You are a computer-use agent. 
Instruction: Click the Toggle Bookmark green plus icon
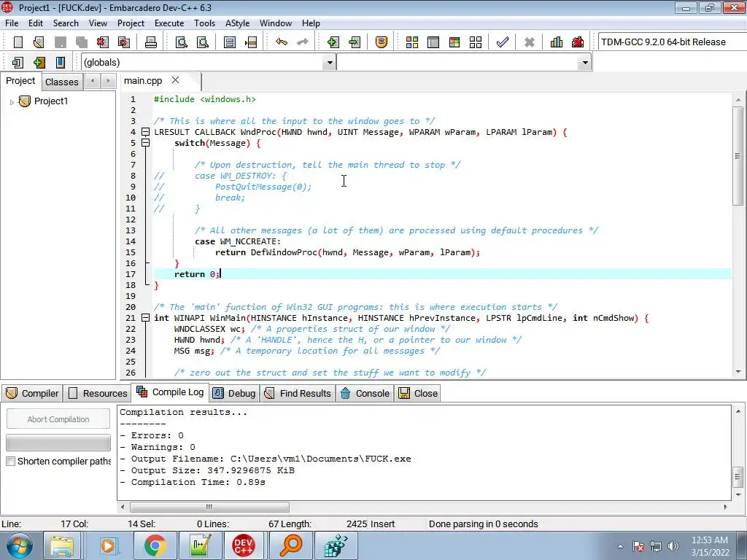39,63
